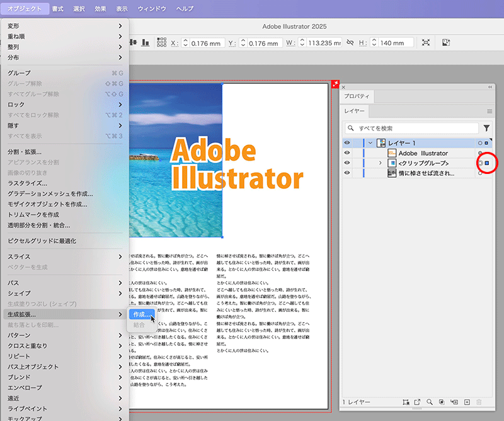
Task: Choose トリムマークを作成 menu entry
Action: (65, 214)
